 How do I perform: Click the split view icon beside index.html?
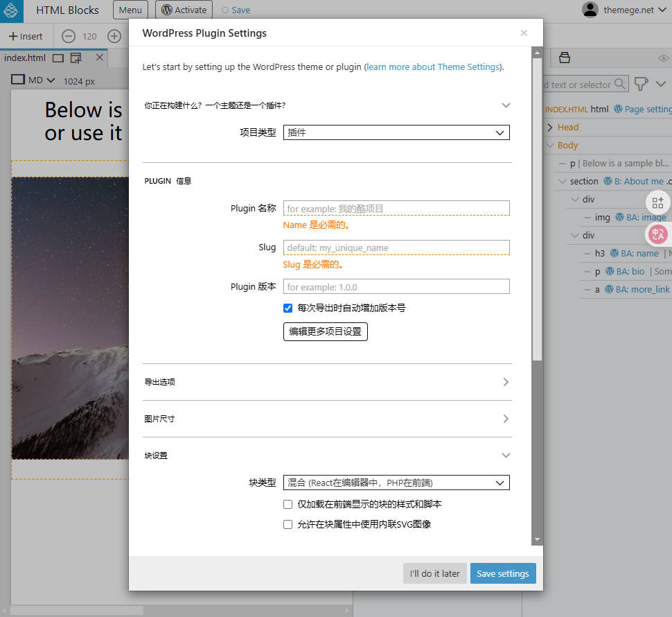click(76, 58)
